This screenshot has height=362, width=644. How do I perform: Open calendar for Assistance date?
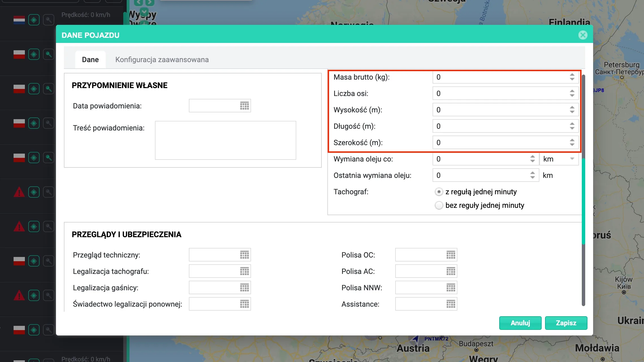pyautogui.click(x=451, y=304)
